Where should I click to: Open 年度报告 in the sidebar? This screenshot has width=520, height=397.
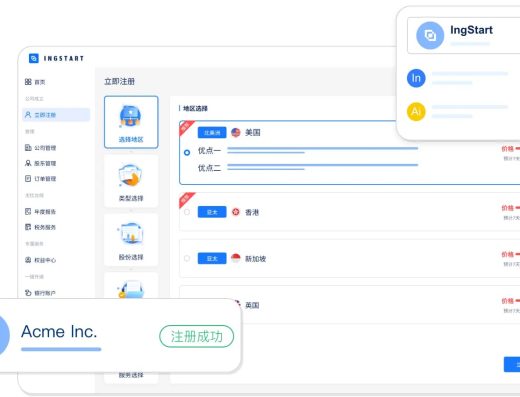pyautogui.click(x=40, y=212)
